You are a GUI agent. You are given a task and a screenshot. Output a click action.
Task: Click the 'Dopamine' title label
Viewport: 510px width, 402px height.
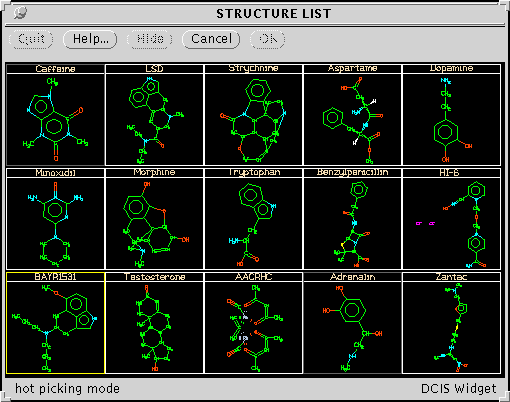tap(451, 68)
